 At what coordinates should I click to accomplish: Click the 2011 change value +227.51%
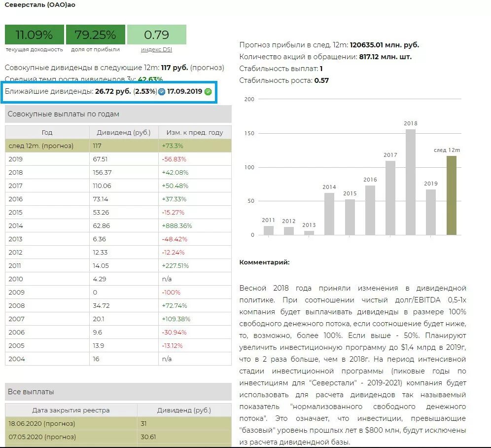175,265
